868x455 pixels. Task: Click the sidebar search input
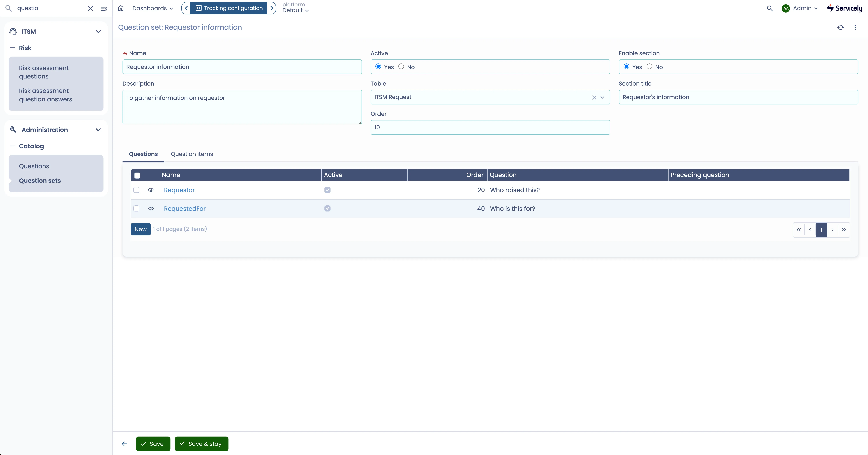pyautogui.click(x=51, y=8)
